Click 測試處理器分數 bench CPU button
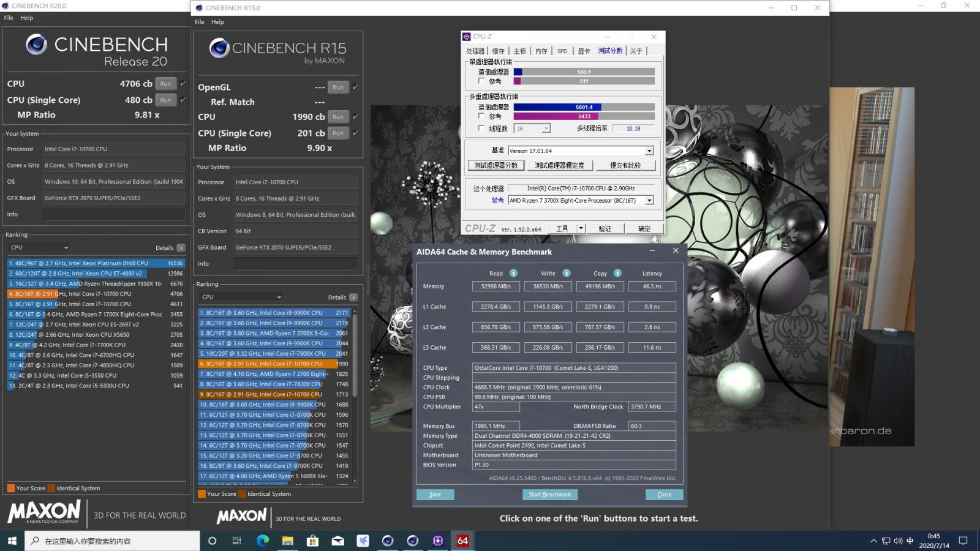 point(496,165)
